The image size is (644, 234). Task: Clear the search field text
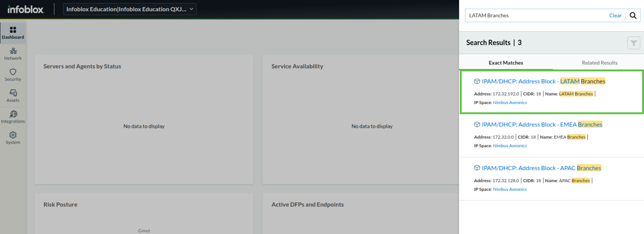(x=615, y=16)
